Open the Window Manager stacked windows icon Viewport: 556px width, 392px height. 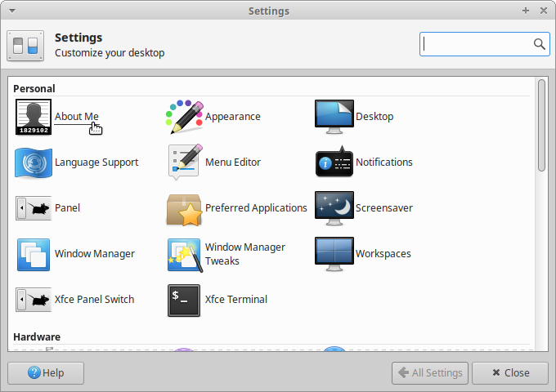[x=34, y=255]
